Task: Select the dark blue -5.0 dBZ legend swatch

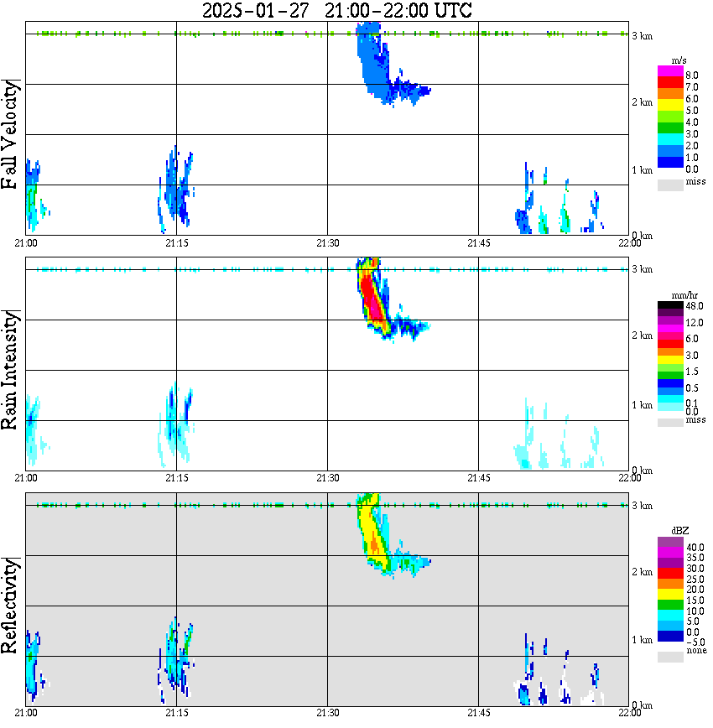Action: 670,636
